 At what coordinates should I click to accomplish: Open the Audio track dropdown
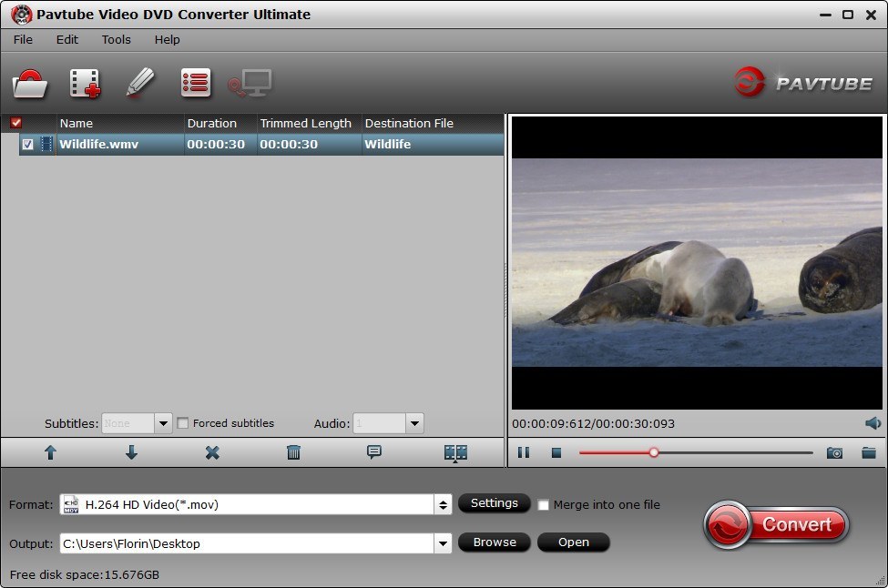[x=413, y=423]
